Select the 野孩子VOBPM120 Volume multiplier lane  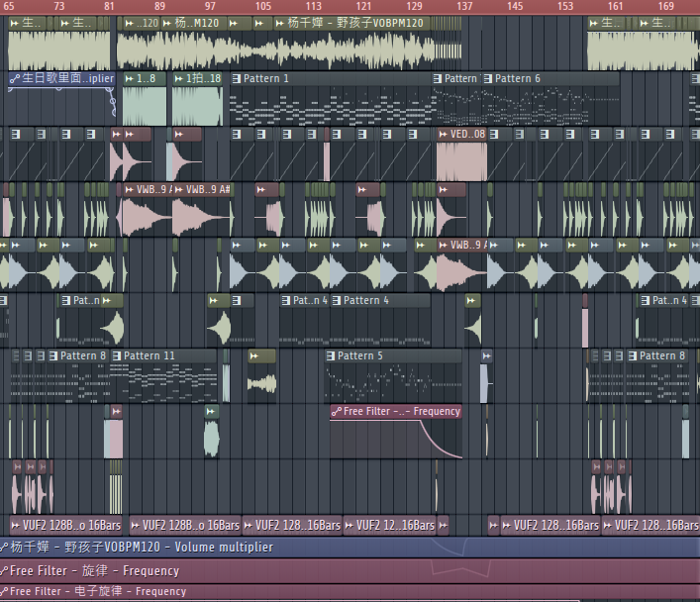[297, 547]
